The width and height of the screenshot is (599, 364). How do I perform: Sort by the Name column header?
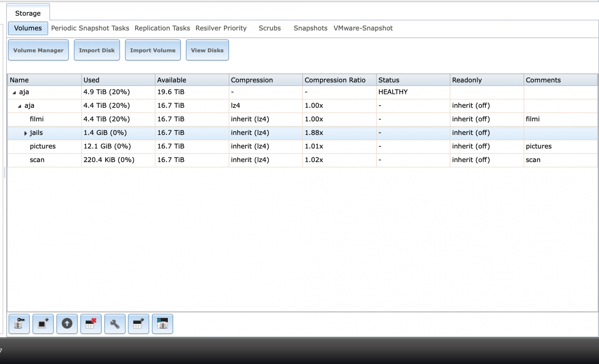(44, 80)
